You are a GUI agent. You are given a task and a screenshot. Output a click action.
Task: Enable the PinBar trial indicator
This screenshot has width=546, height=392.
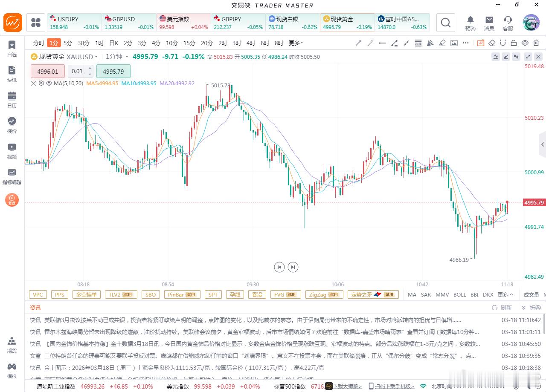pyautogui.click(x=182, y=294)
